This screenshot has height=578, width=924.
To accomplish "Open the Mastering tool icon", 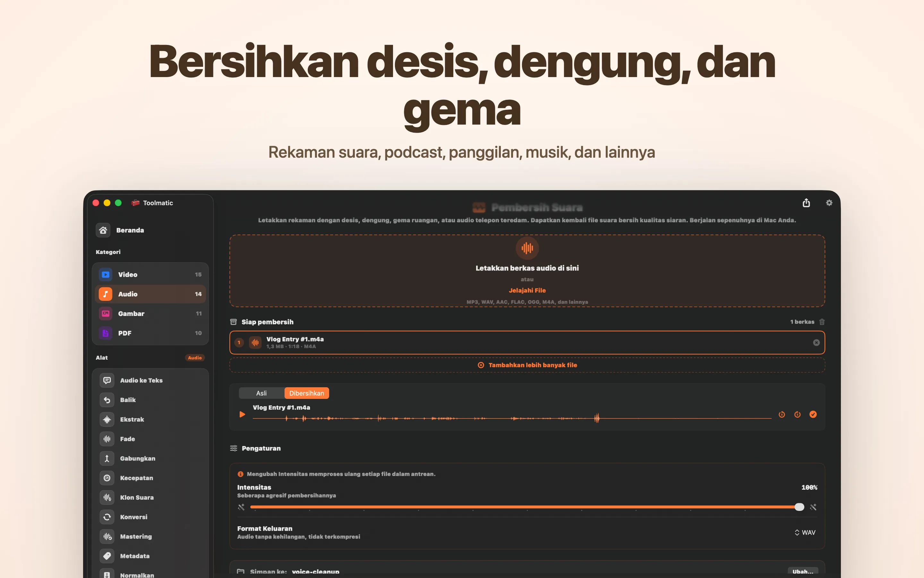I will tap(107, 536).
